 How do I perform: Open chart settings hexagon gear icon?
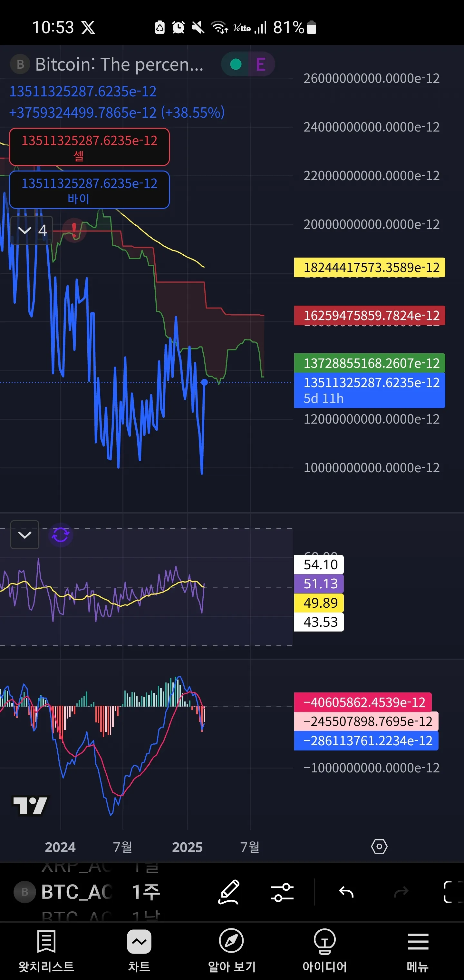pos(379,847)
